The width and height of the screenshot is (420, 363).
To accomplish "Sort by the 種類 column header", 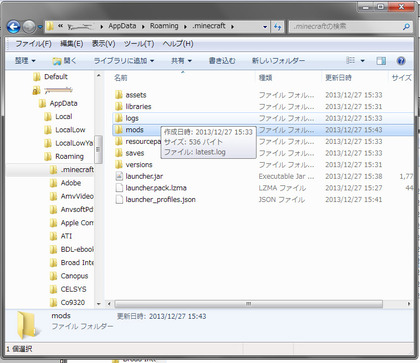I will [x=265, y=78].
